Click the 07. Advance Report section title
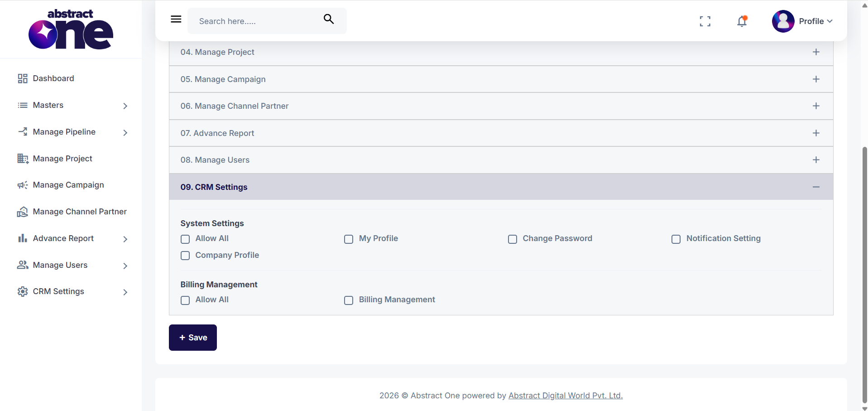This screenshot has width=868, height=411. pos(217,133)
